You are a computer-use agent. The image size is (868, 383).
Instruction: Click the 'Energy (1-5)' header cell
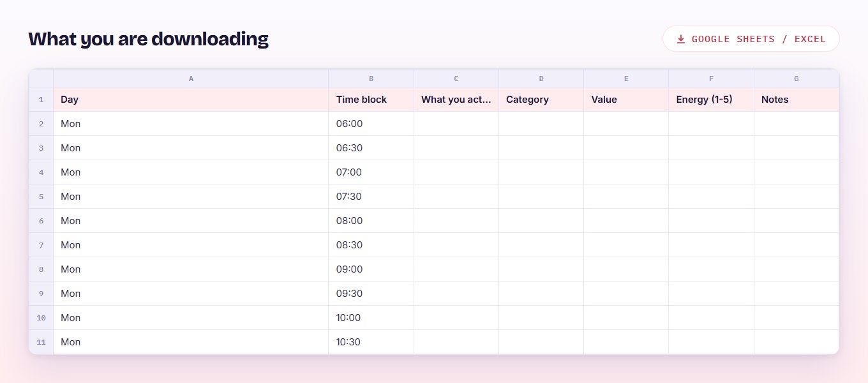pos(712,100)
